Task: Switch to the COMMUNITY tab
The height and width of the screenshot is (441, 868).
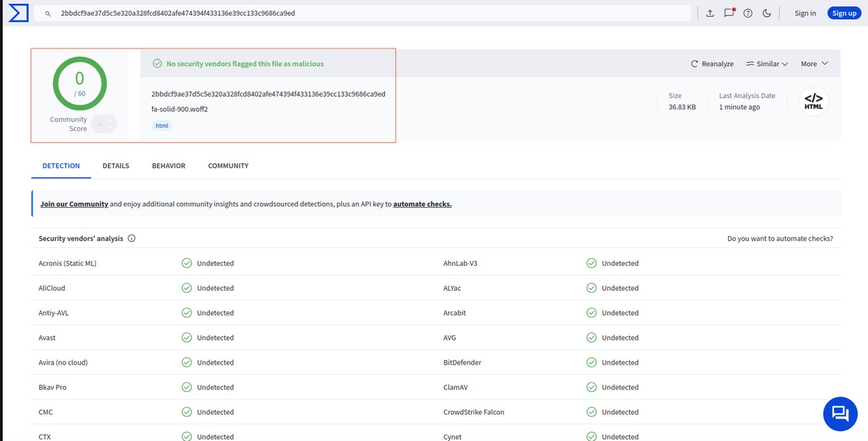Action: click(228, 166)
